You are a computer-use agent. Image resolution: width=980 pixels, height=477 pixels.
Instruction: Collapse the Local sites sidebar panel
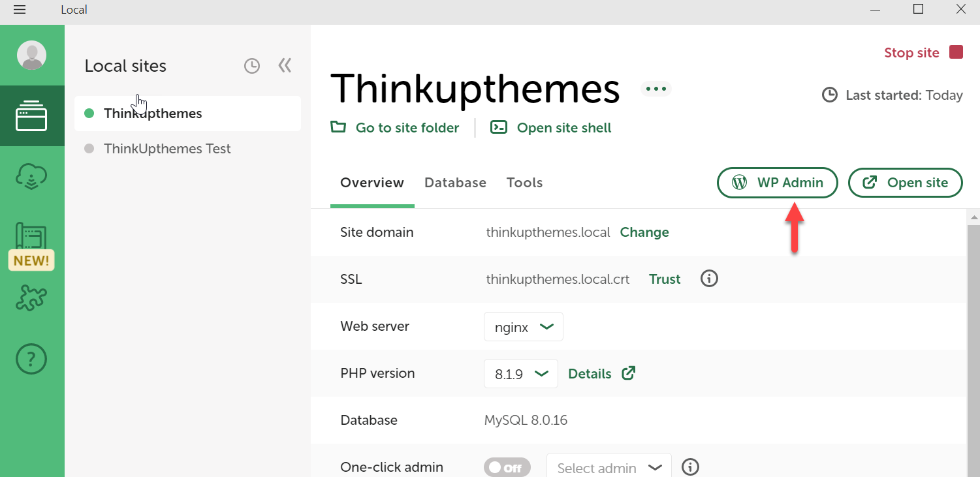pos(285,65)
